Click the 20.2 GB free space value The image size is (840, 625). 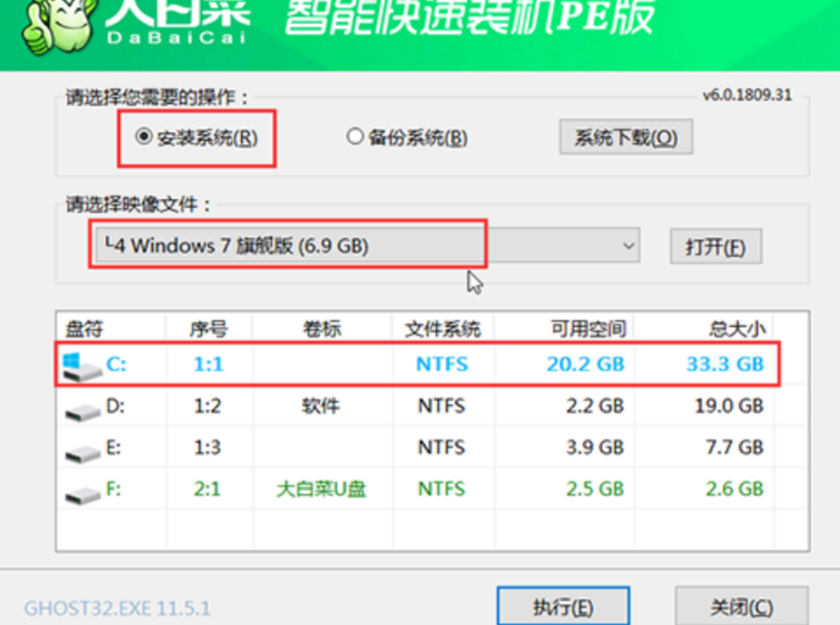tap(586, 364)
